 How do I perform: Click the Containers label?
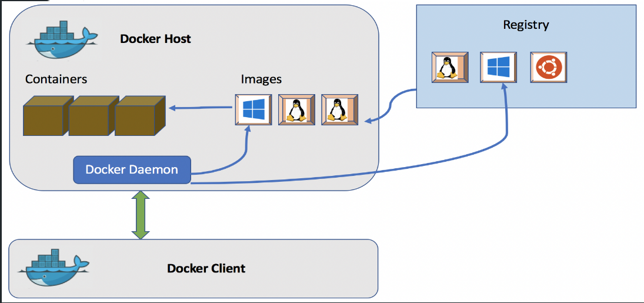56,79
